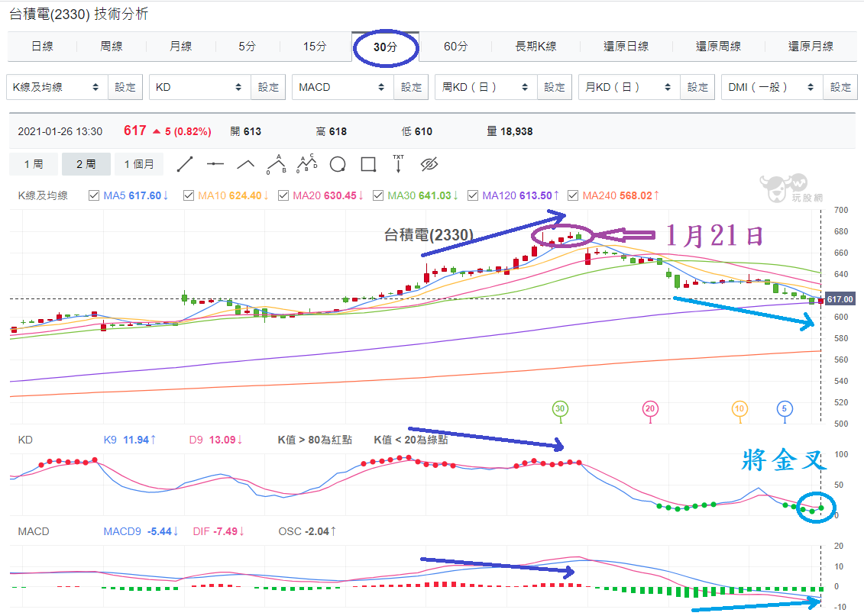Switch to the 還原月線 tab
This screenshot has height=616, width=864.
[x=811, y=47]
